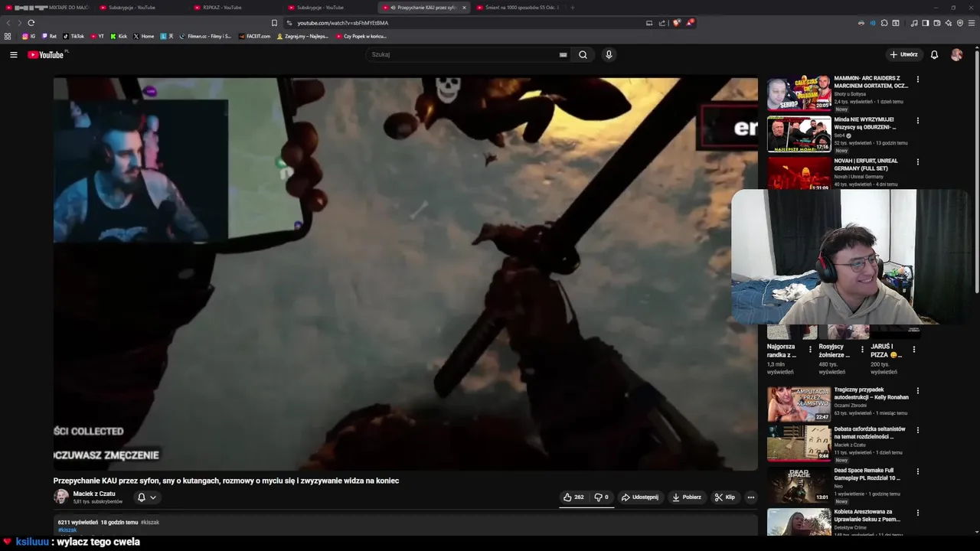This screenshot has height=551, width=980.
Task: Open options menu for NOVAH ERFURT video
Action: [917, 162]
